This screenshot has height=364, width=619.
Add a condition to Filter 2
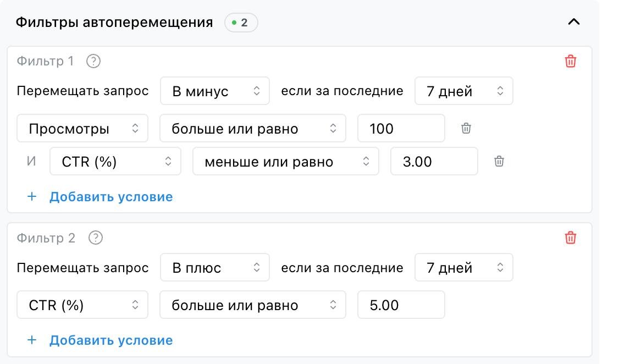pyautogui.click(x=110, y=340)
